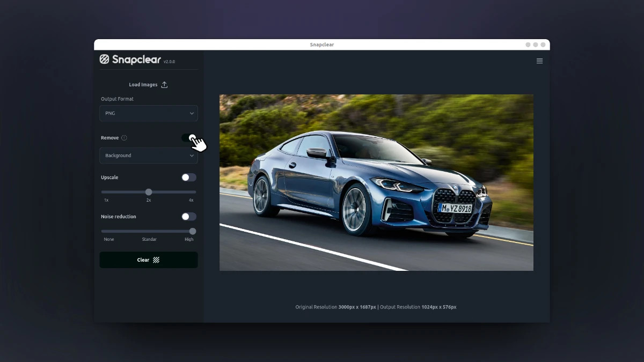Viewport: 644px width, 362px height.
Task: Enable the Upscale toggle
Action: tap(188, 178)
